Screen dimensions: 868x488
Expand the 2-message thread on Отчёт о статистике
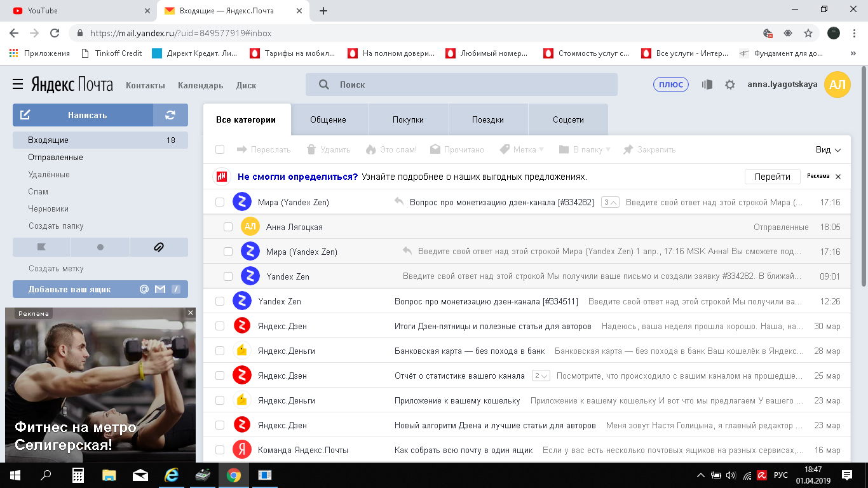pyautogui.click(x=541, y=376)
